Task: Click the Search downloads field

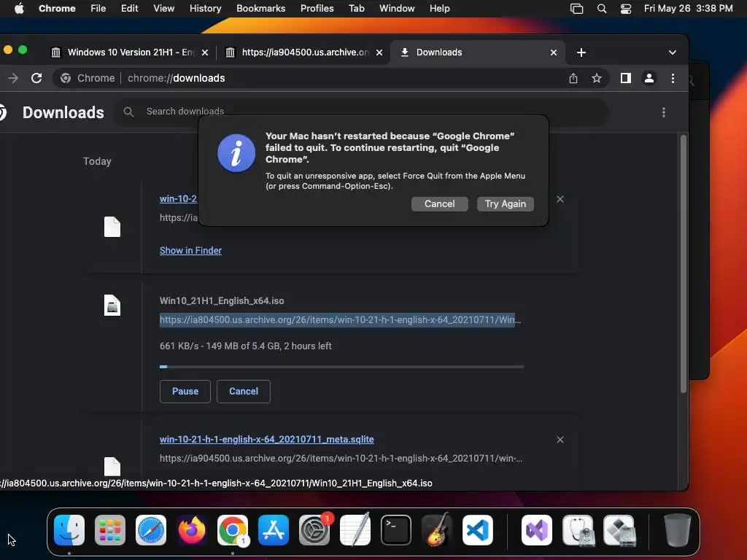Action: click(x=362, y=112)
